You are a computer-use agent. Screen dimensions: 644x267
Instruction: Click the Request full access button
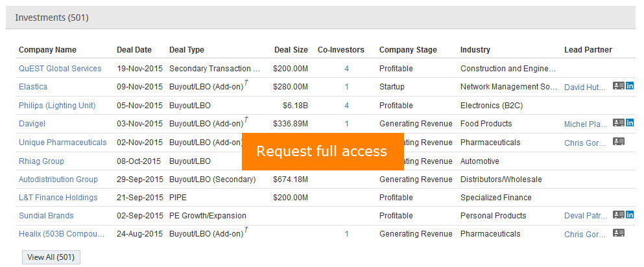322,152
